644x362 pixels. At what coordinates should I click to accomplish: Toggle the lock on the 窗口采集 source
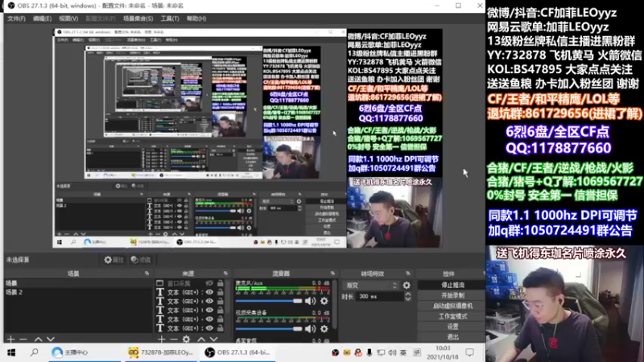pos(221,283)
